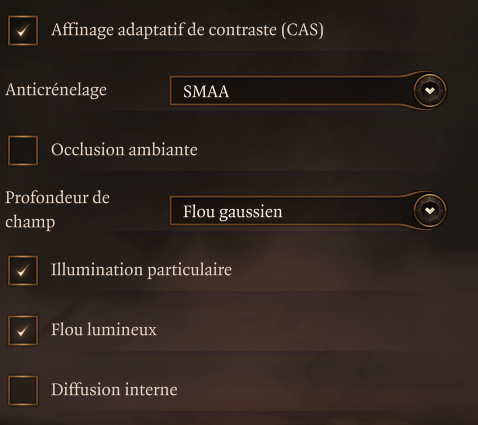This screenshot has width=478, height=425.
Task: Enable the Occlusion ambiante checkbox
Action: [x=23, y=150]
